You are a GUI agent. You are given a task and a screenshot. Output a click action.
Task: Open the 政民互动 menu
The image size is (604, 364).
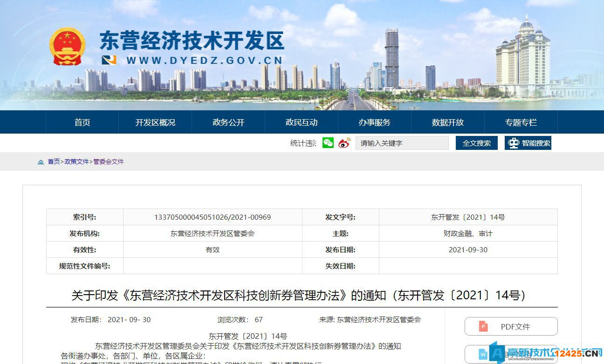(x=301, y=122)
